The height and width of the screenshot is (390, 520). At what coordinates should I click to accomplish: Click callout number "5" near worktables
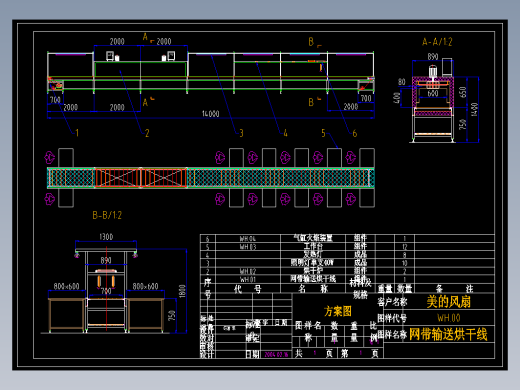tap(323, 133)
